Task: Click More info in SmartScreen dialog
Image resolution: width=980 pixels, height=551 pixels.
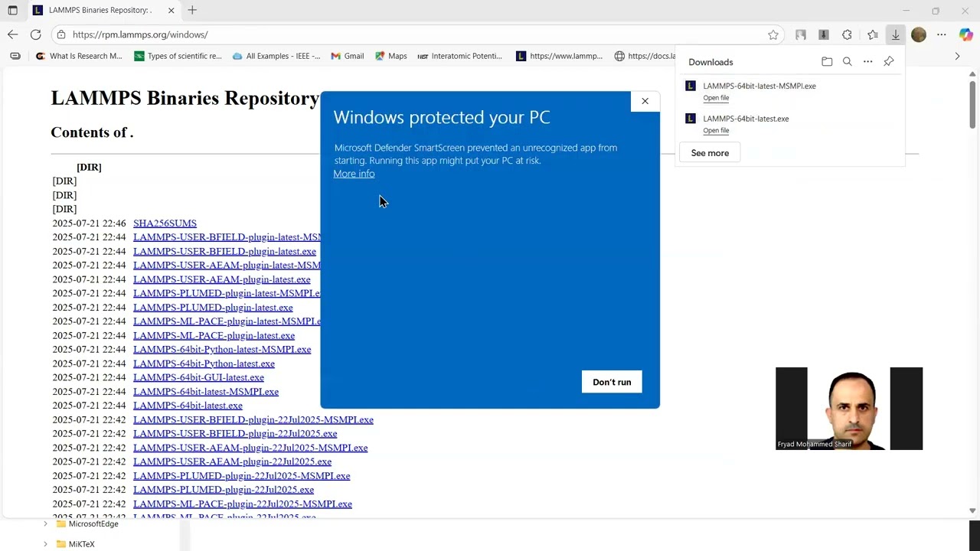Action: pos(354,174)
